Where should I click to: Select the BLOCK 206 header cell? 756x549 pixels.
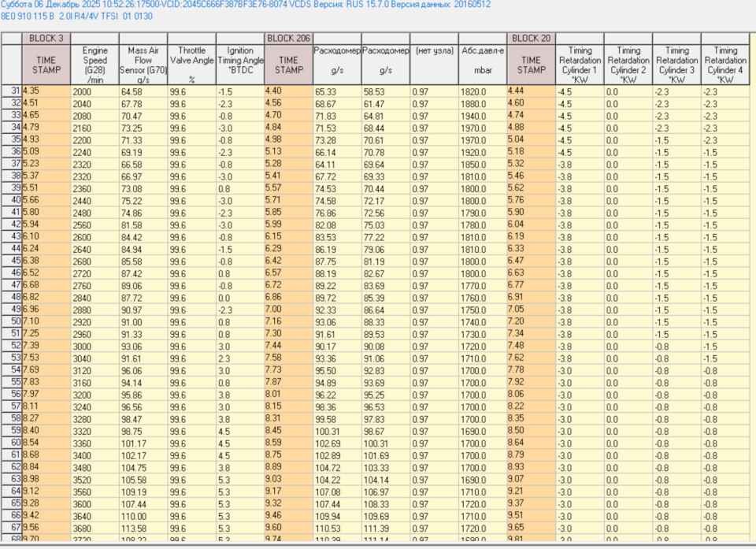pyautogui.click(x=288, y=38)
